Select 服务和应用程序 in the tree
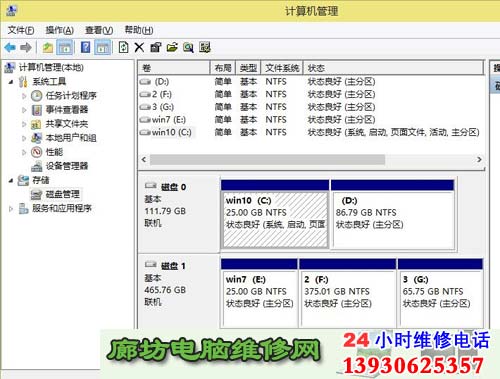This screenshot has height=379, width=500. [x=62, y=209]
